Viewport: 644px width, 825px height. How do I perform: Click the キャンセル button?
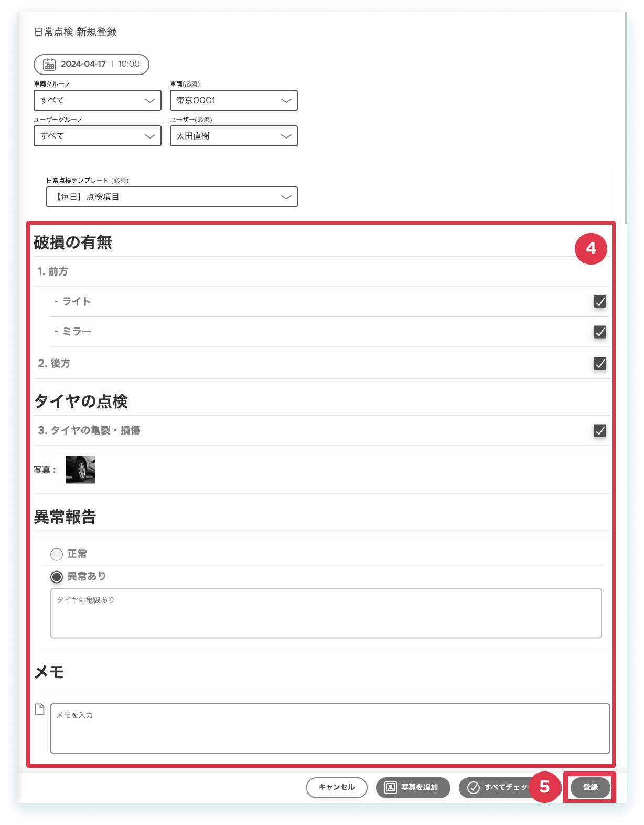click(x=337, y=788)
